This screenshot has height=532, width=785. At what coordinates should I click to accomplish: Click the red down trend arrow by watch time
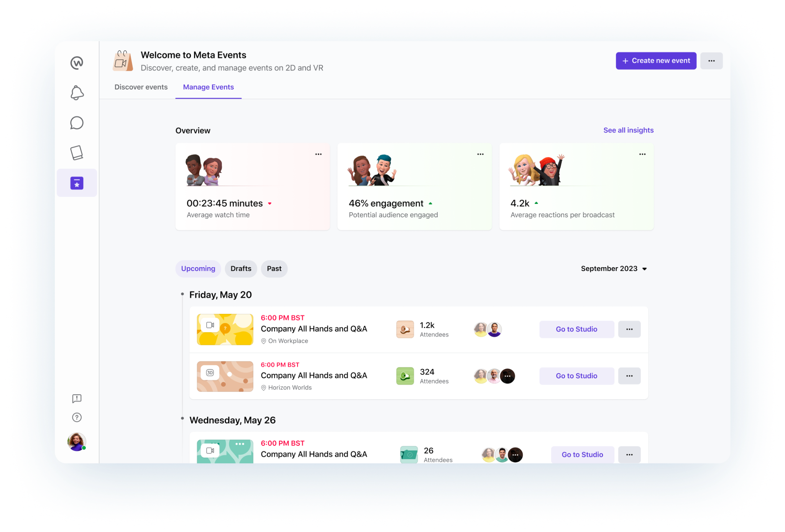point(270,204)
